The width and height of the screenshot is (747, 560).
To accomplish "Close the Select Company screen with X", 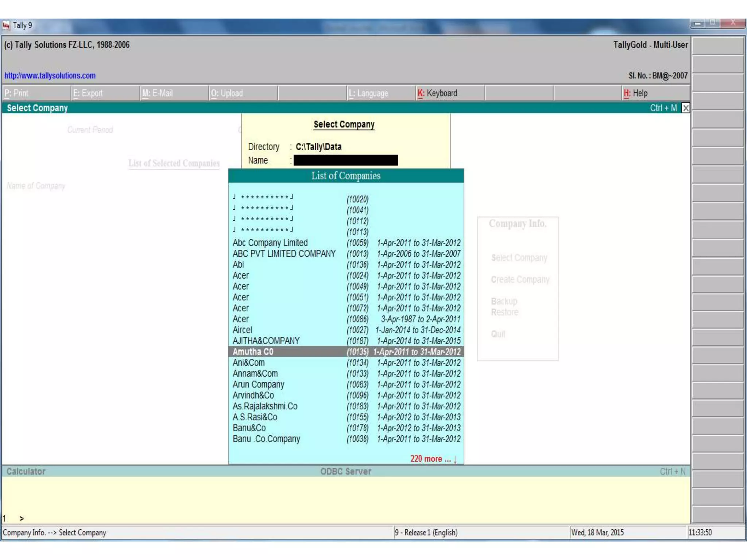I will pos(685,108).
